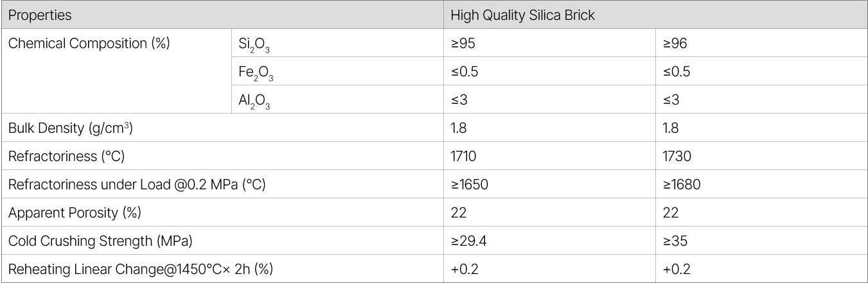Select the ≥29.4 strength value
Viewport: 868px width, 283px height.
469,241
